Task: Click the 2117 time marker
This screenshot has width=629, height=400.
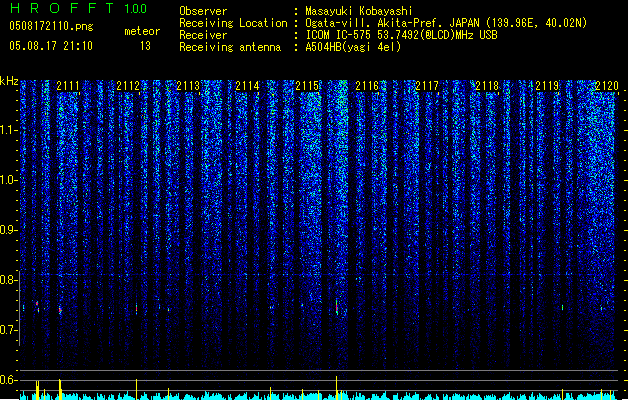Action: [x=427, y=86]
